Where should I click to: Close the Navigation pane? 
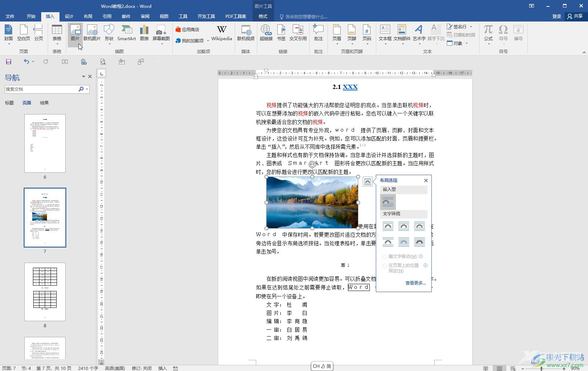point(90,76)
